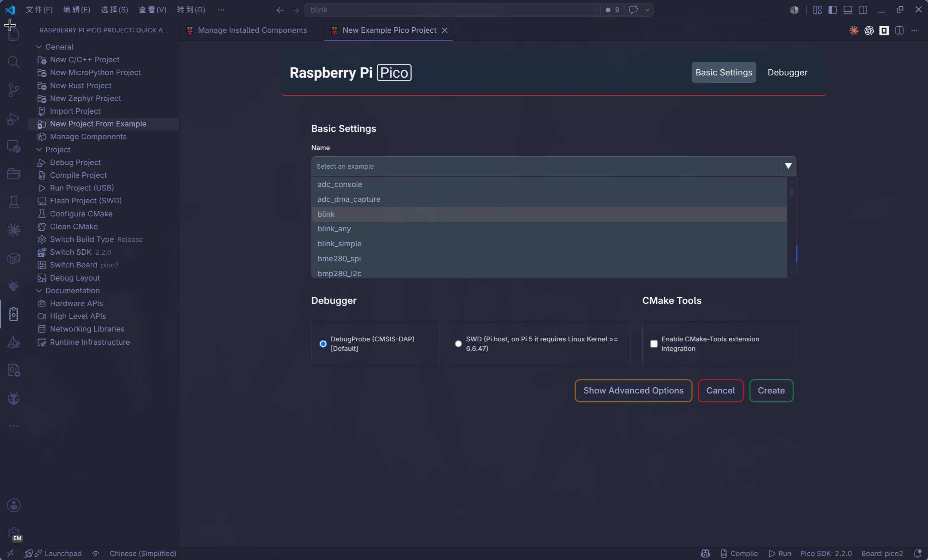Click the blink command center search box
Screen dimensions: 928x560
(x=452, y=10)
